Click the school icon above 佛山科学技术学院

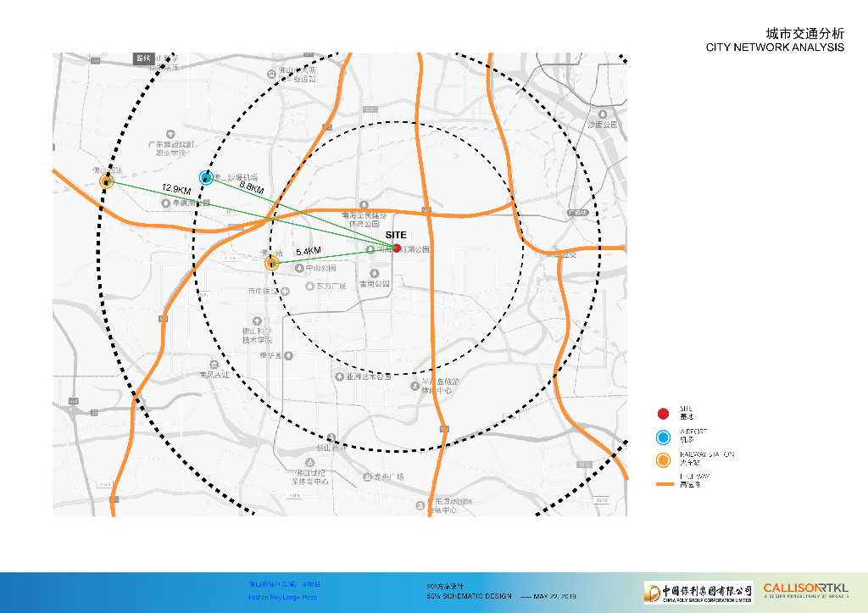pos(257,321)
